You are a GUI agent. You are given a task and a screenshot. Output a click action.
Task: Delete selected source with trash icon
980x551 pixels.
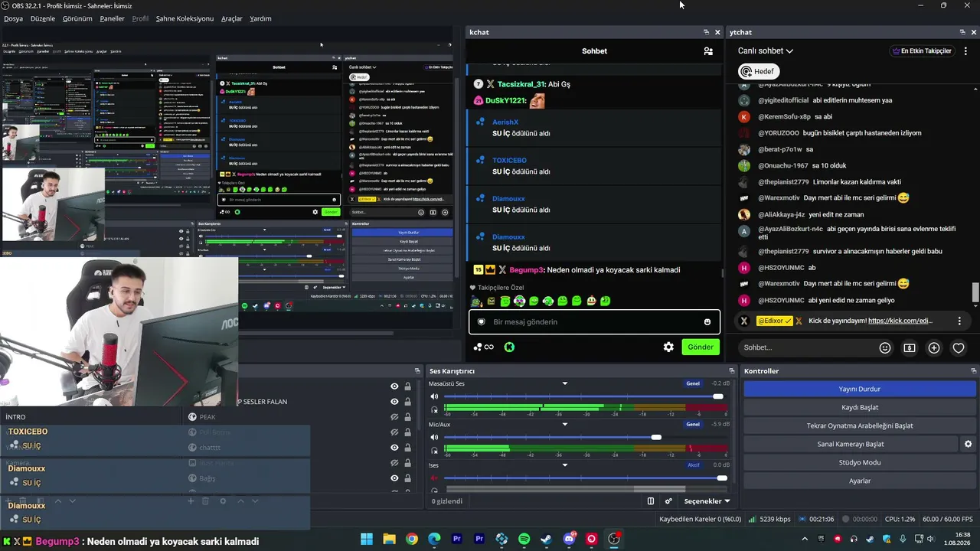point(205,500)
